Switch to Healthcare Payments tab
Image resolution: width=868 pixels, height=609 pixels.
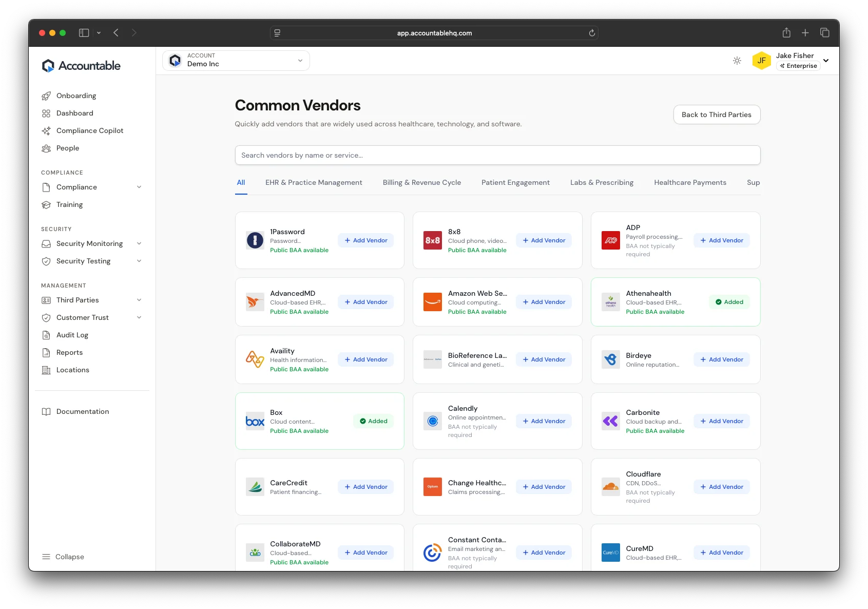pos(690,183)
